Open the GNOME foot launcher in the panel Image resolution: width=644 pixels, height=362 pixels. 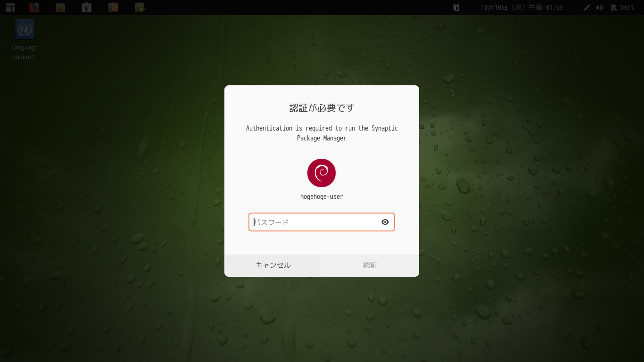point(87,7)
